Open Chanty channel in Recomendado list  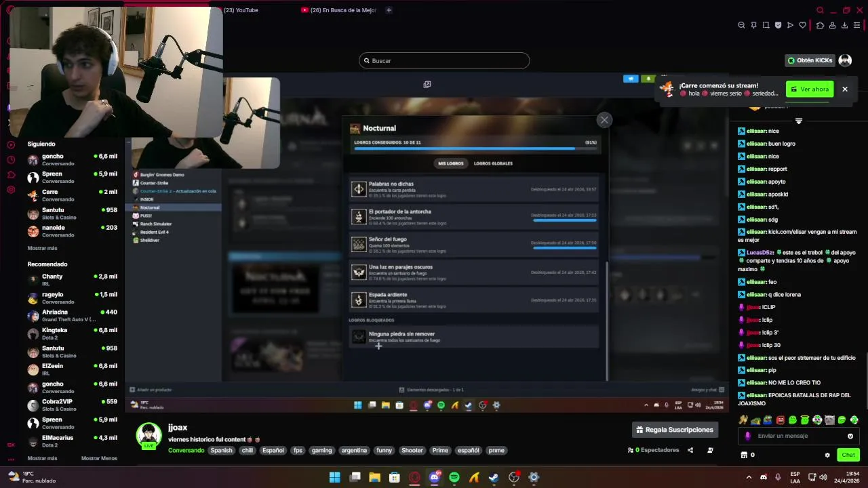pyautogui.click(x=71, y=280)
